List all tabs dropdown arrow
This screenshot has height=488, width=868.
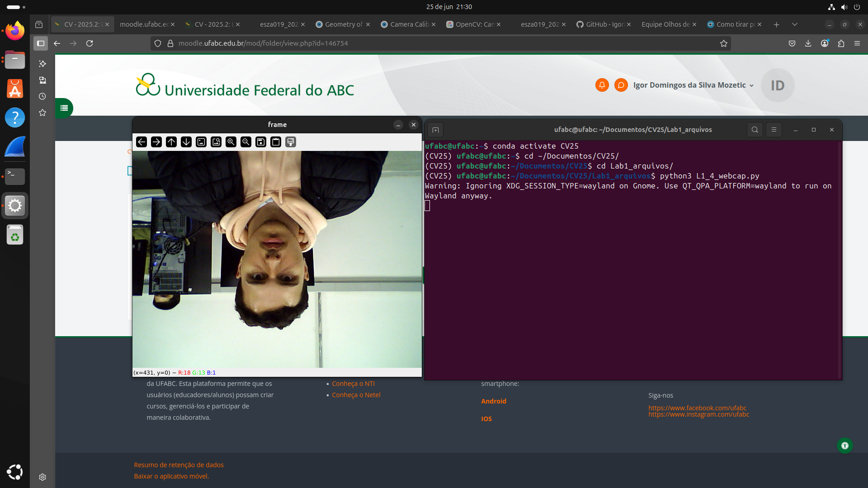click(x=794, y=24)
